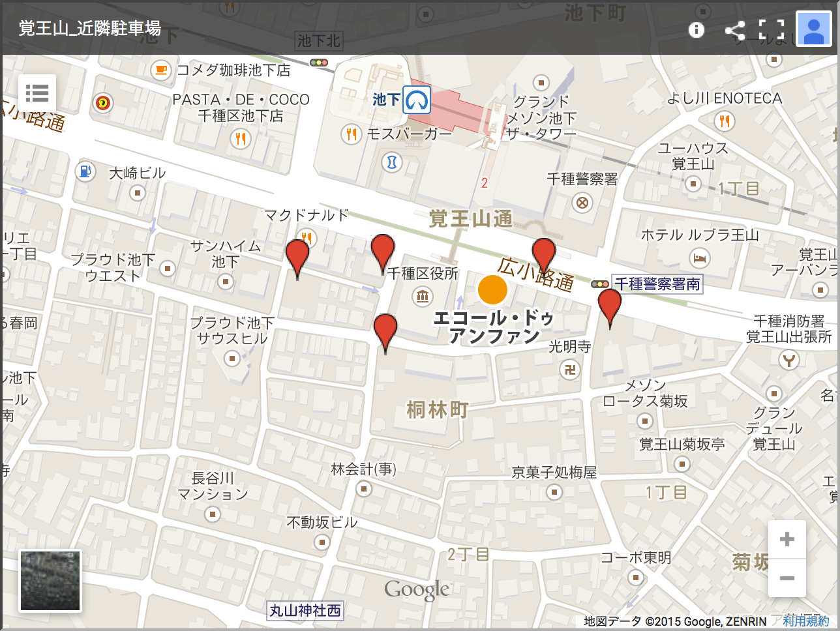This screenshot has height=631, width=840.
Task: Click the 桐林町 district label
Action: [438, 409]
